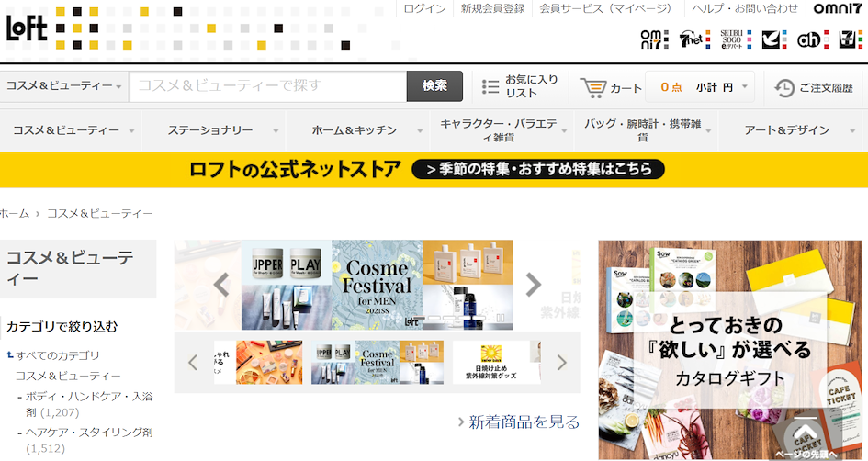Click 季節の特集・おすすめ特集はこちら button
This screenshot has width=868, height=461.
pyautogui.click(x=538, y=169)
